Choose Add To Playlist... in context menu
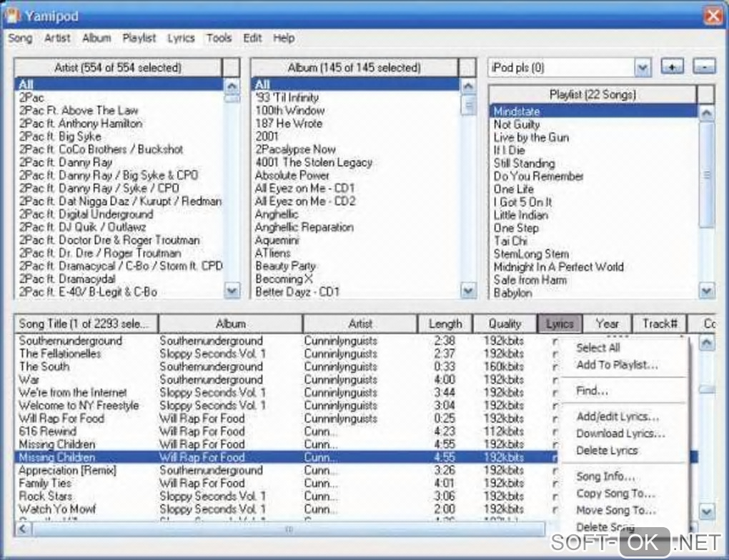The width and height of the screenshot is (729, 560). pyautogui.click(x=617, y=365)
